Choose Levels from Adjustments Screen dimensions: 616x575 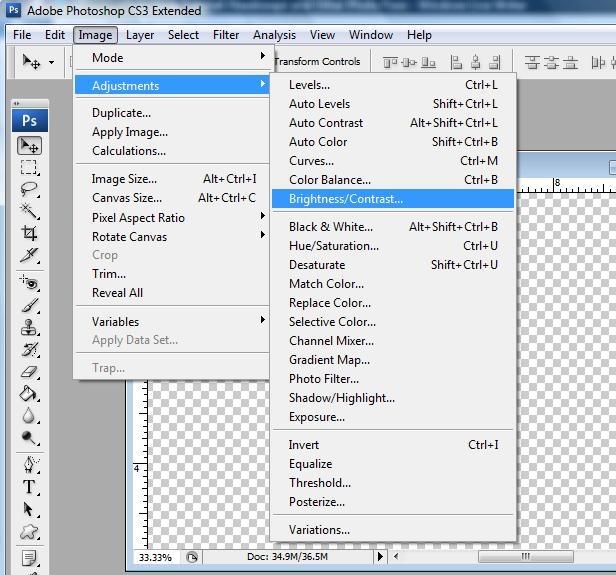[x=393, y=85]
